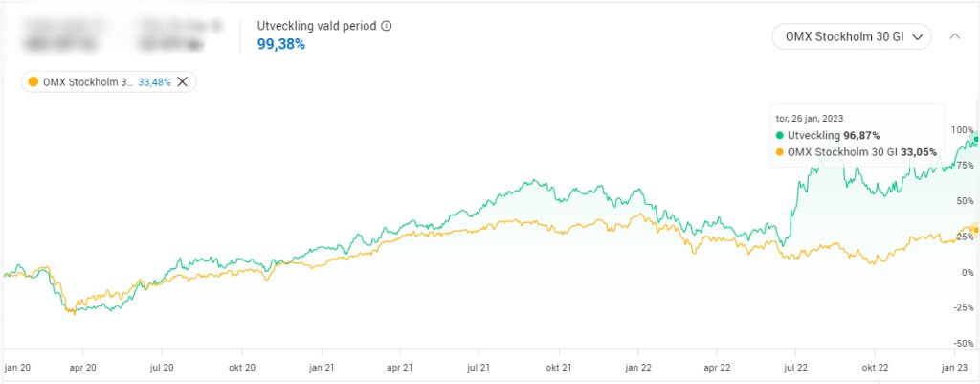
Task: Click the OMX Stockholm 3... chip label
Action: (88, 82)
